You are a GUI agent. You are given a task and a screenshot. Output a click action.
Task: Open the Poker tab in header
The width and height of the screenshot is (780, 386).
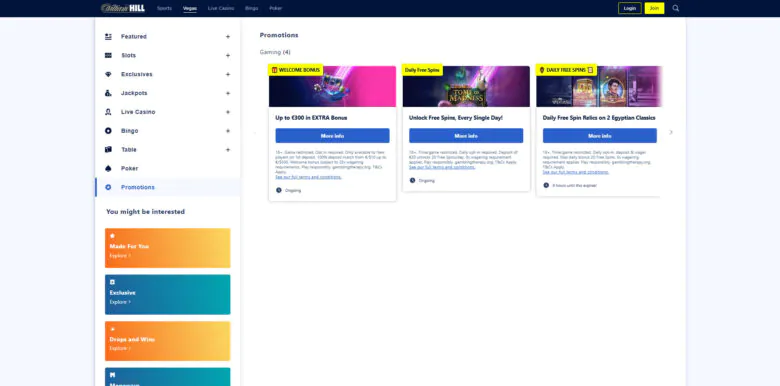click(276, 8)
